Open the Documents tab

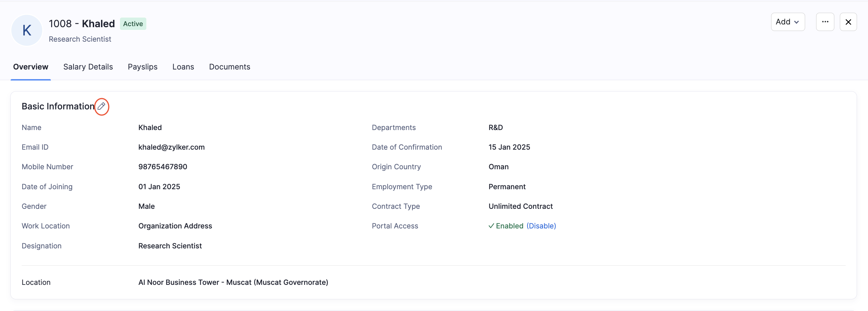230,67
